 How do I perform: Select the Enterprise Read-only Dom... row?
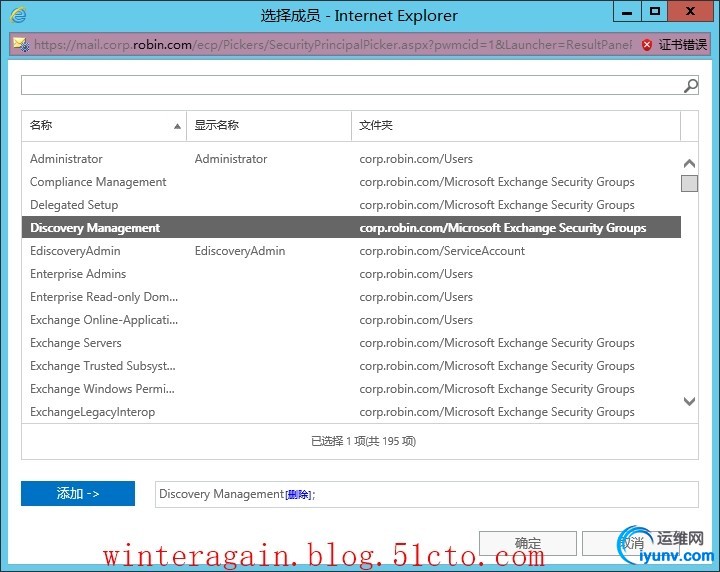(351, 297)
